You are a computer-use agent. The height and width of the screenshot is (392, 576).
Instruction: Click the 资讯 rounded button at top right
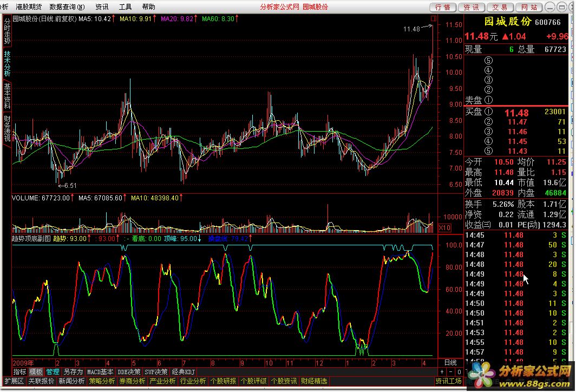(472, 8)
